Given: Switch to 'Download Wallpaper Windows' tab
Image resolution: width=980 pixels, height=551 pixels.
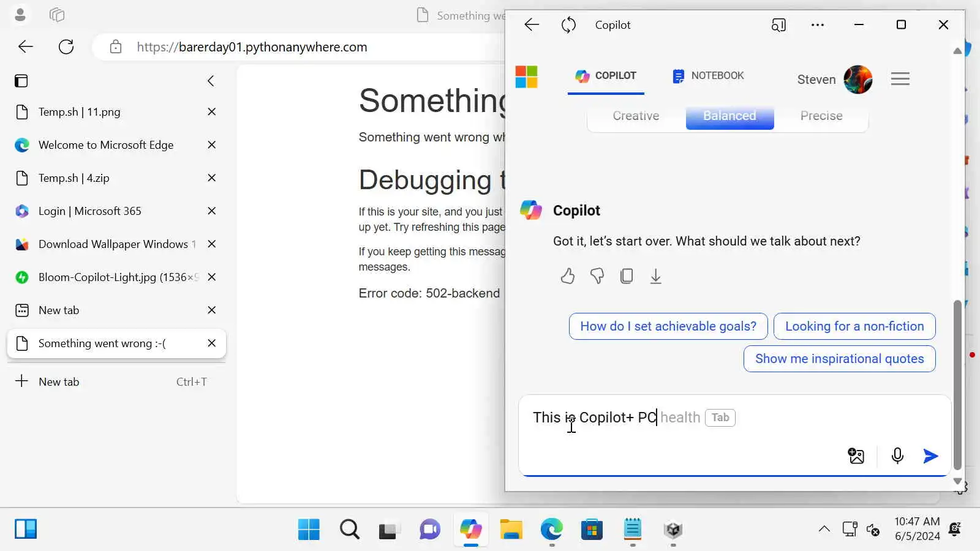Looking at the screenshot, I should [x=116, y=244].
